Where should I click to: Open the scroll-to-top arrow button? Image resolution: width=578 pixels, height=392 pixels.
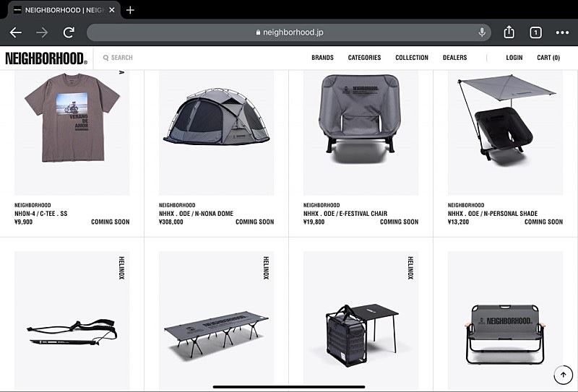pyautogui.click(x=563, y=375)
